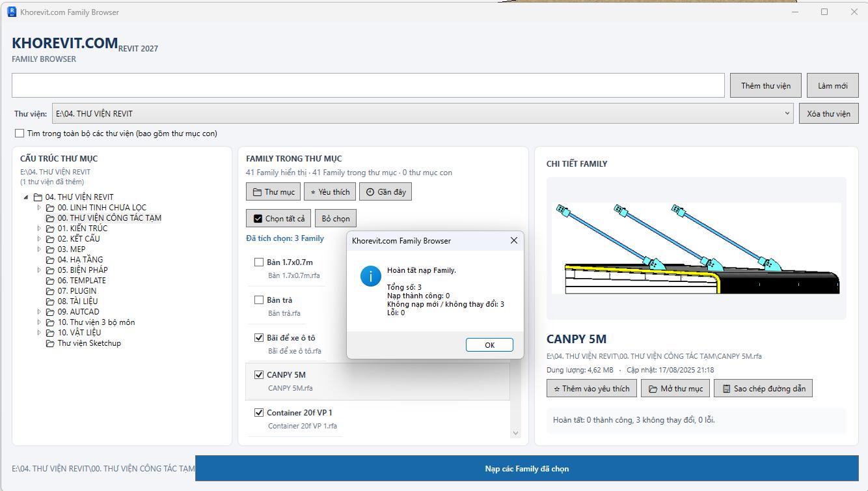
Task: Click folder icon beside 06. TEMPLATE
Action: pyautogui.click(x=50, y=281)
